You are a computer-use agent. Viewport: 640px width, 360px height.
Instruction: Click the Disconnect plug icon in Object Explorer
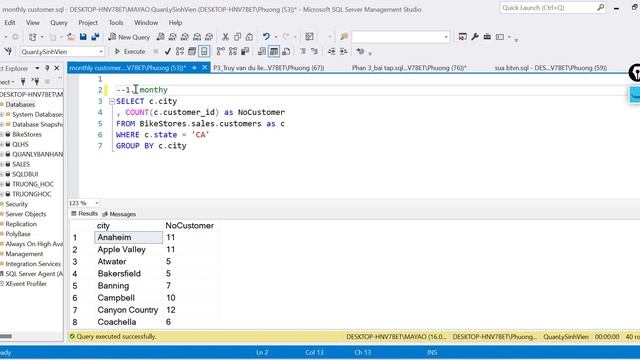click(x=36, y=82)
